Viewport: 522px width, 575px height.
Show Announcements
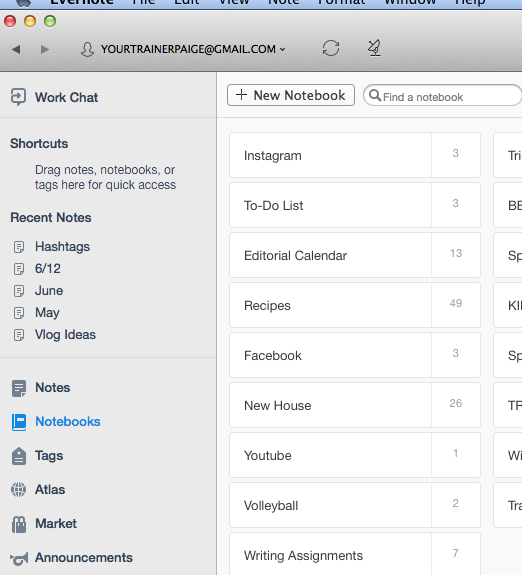tap(84, 558)
